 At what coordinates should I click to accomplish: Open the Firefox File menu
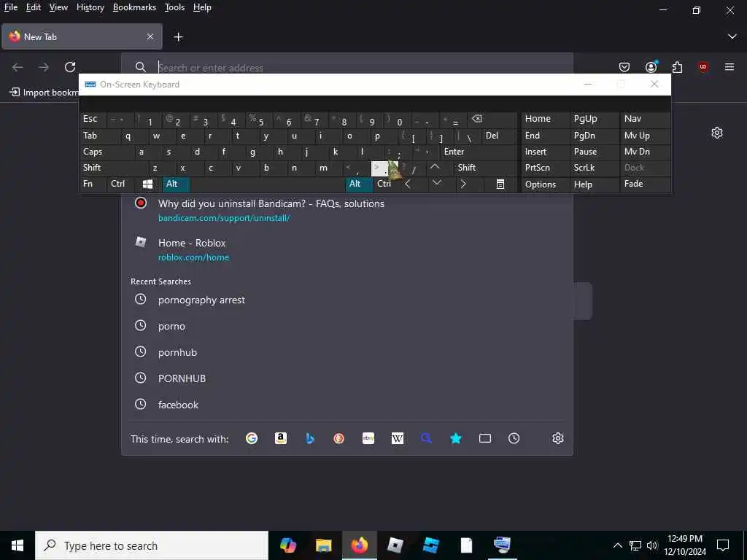(10, 7)
